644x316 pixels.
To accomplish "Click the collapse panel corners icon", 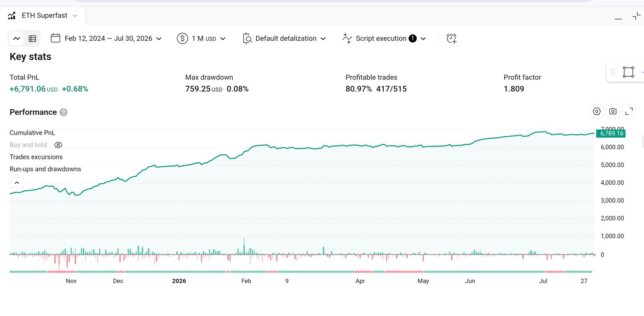I will pos(637,16).
